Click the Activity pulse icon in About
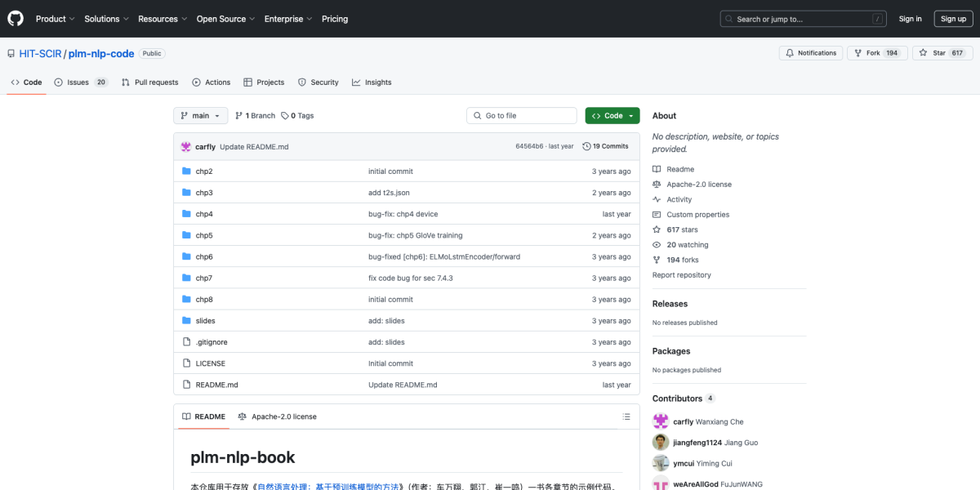Viewport: 980px width, 490px height. pyautogui.click(x=656, y=198)
